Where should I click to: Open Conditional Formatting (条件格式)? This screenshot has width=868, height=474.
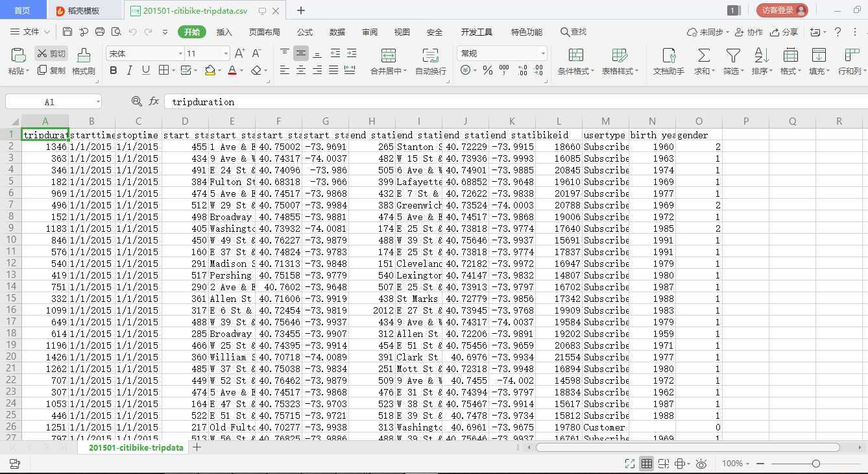pyautogui.click(x=575, y=62)
